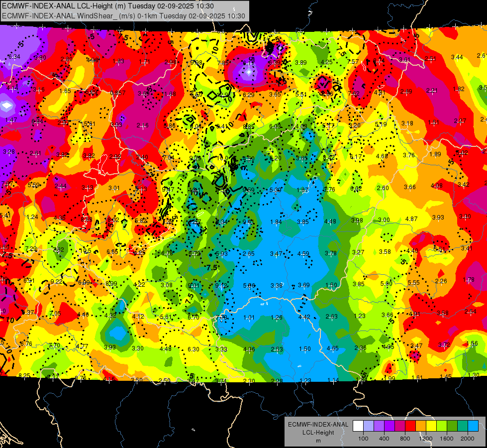Click the map value 1.67

[x=303, y=190]
